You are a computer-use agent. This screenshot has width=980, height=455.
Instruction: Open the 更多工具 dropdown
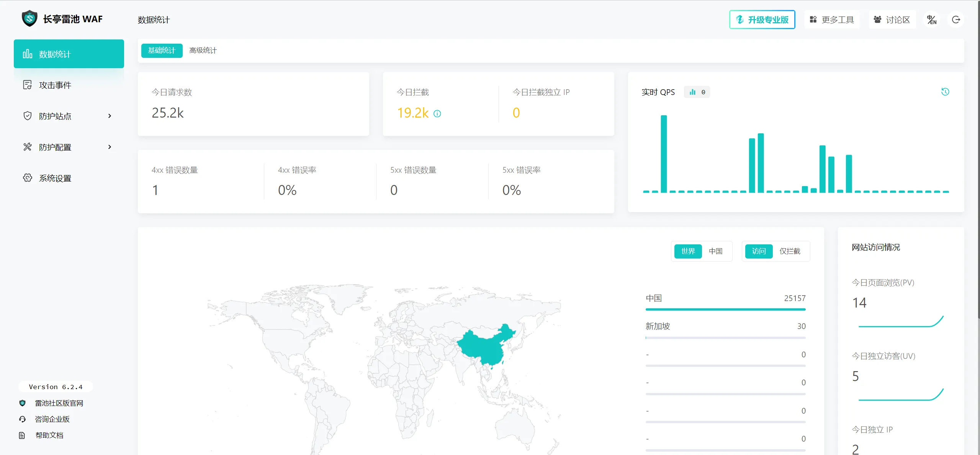(832, 20)
